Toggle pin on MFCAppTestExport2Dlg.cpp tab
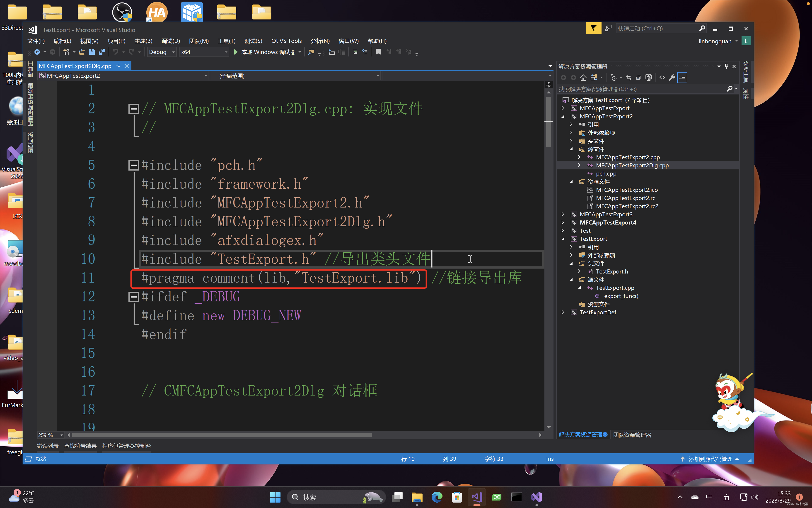Screen dimensions: 812x508 point(118,66)
